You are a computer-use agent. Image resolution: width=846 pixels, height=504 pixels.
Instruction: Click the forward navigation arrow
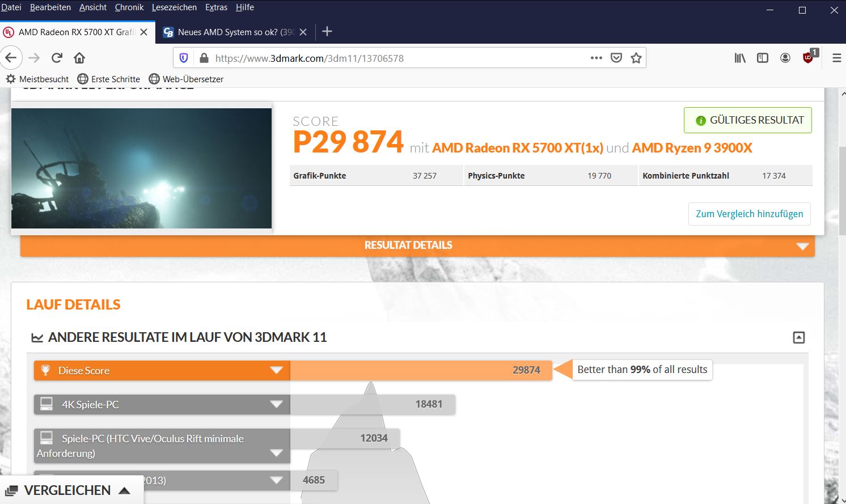[34, 58]
